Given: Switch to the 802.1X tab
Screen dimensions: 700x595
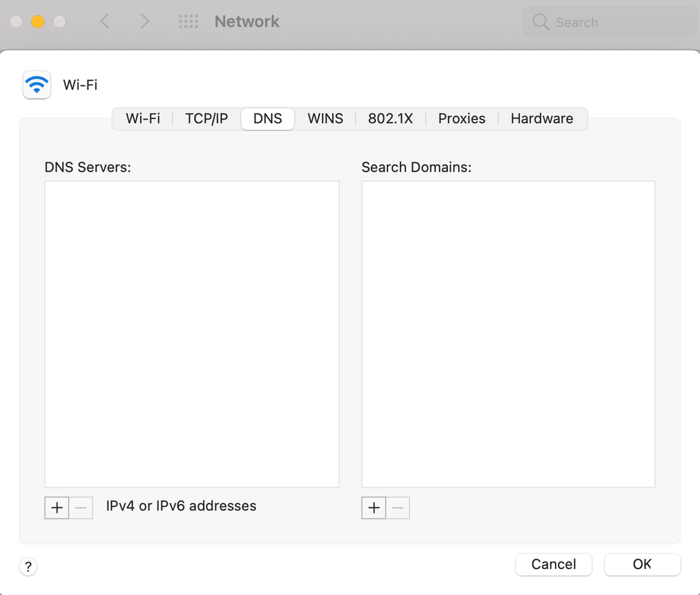Looking at the screenshot, I should pos(390,118).
